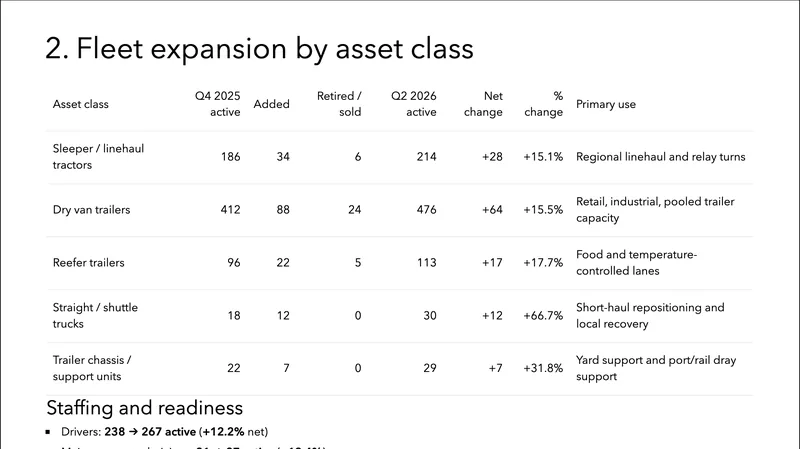800x449 pixels.
Task: Select 'Food and temperature-controlled lanes' cell
Action: click(637, 263)
